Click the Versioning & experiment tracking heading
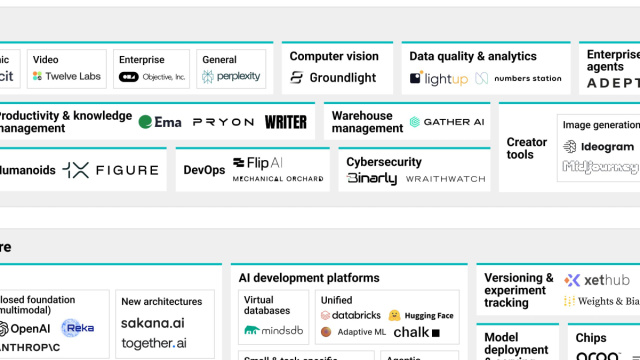Viewport: 640px width, 360px height. (518, 290)
